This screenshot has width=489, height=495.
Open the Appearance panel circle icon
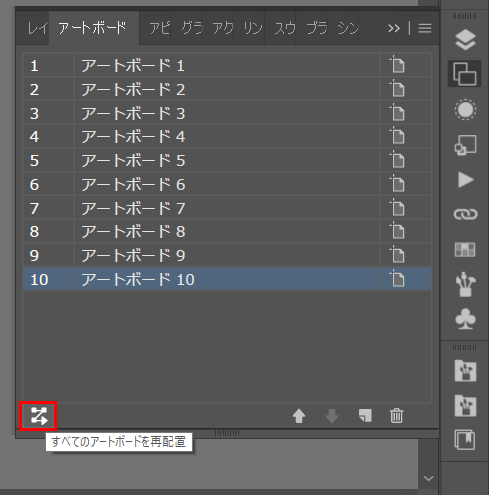click(x=465, y=109)
